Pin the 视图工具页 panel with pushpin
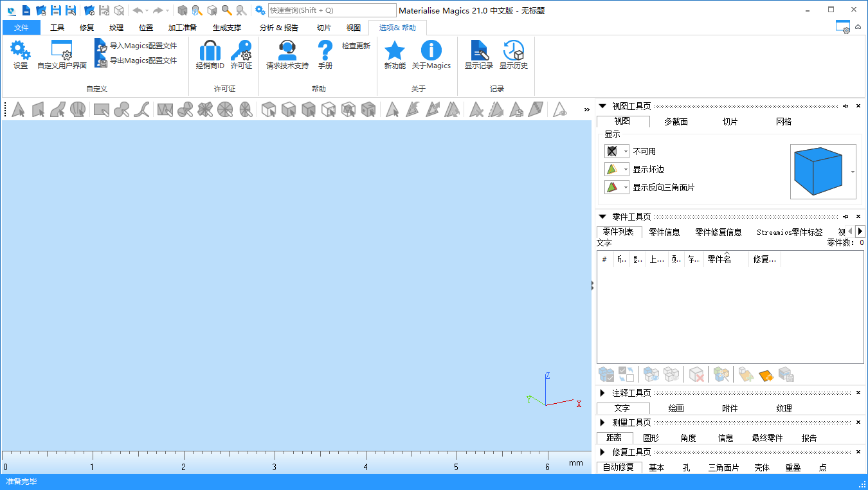The width and height of the screenshot is (868, 490). click(845, 106)
